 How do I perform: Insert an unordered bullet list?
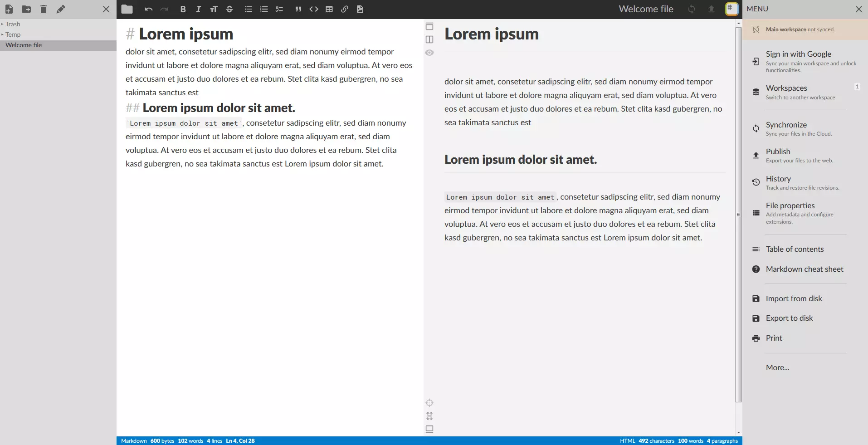[x=248, y=9]
